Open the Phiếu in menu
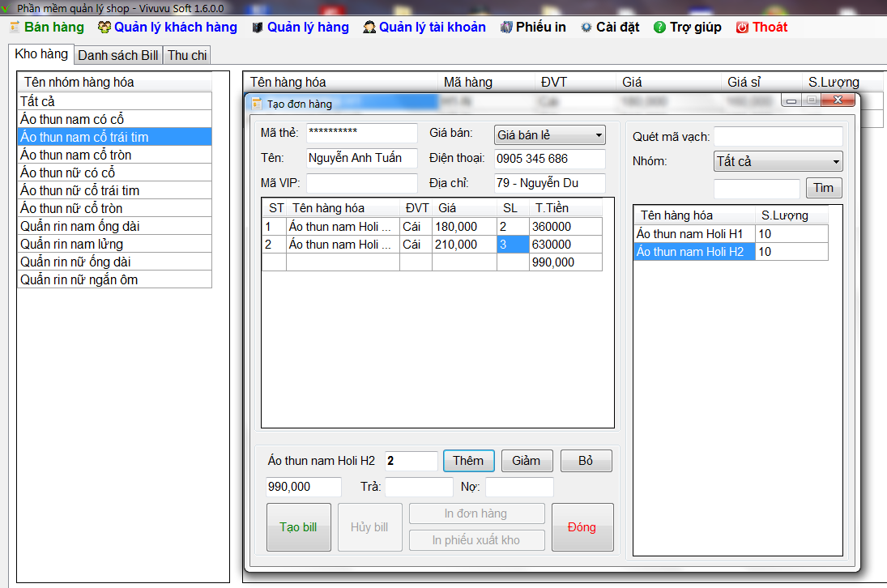 point(541,28)
